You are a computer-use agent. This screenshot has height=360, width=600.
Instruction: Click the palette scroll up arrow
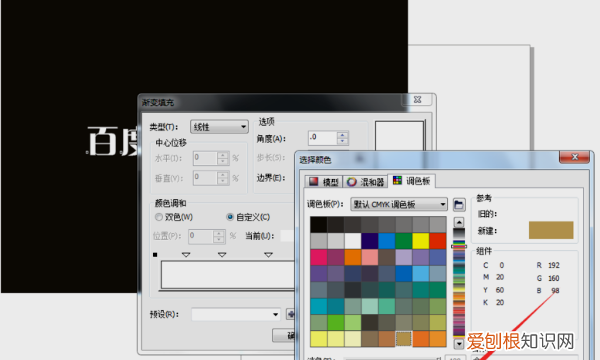(459, 222)
